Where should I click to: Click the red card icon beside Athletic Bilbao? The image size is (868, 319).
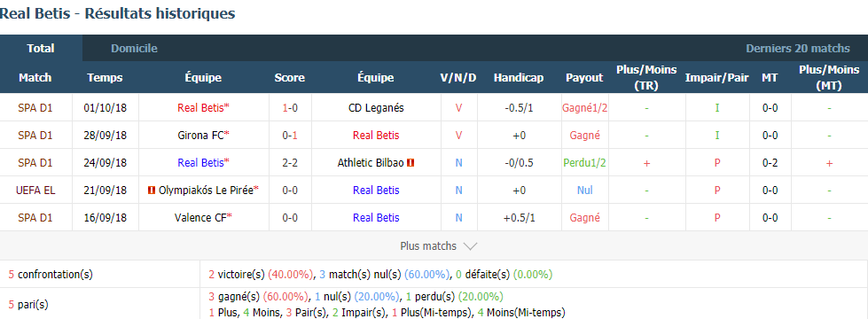click(x=411, y=163)
